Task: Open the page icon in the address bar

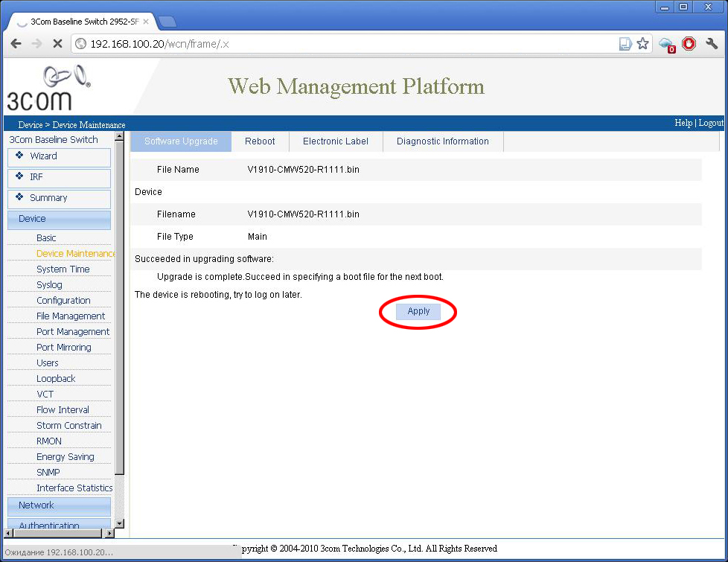Action: pyautogui.click(x=625, y=44)
